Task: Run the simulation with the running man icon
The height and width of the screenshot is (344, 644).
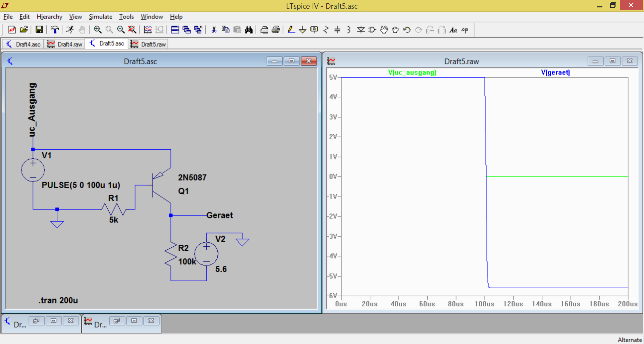Action: point(70,30)
